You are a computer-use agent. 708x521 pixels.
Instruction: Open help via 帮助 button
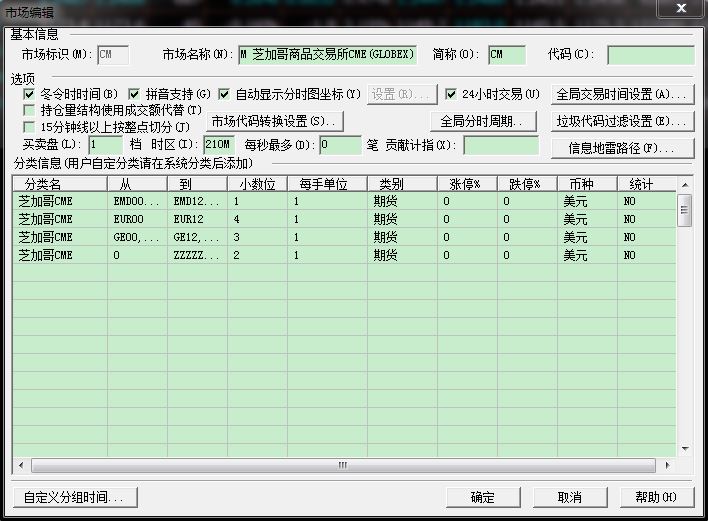coord(656,497)
